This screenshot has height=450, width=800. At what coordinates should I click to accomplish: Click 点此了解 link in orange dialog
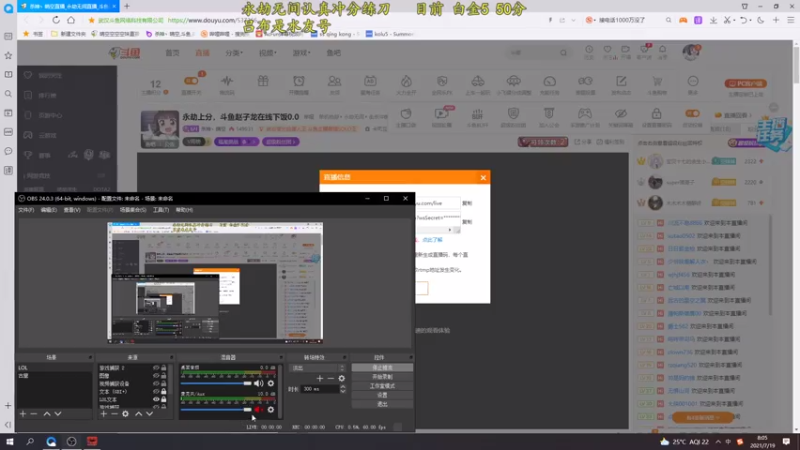(432, 240)
